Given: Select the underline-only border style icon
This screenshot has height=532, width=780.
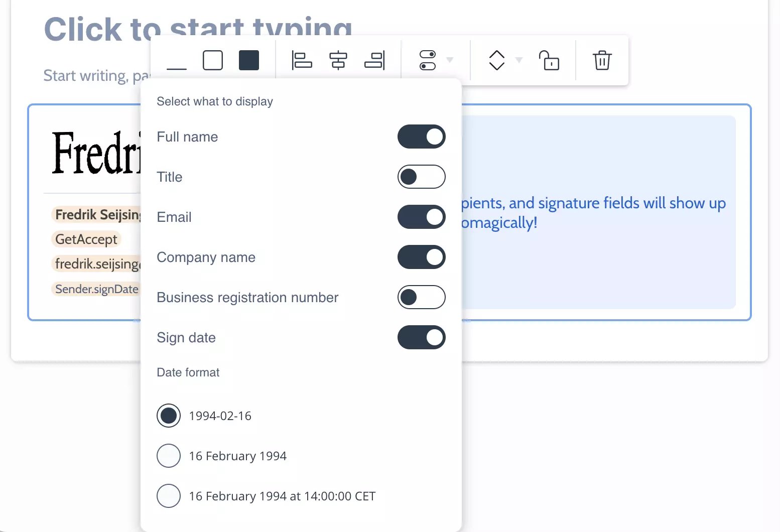Looking at the screenshot, I should [x=176, y=61].
